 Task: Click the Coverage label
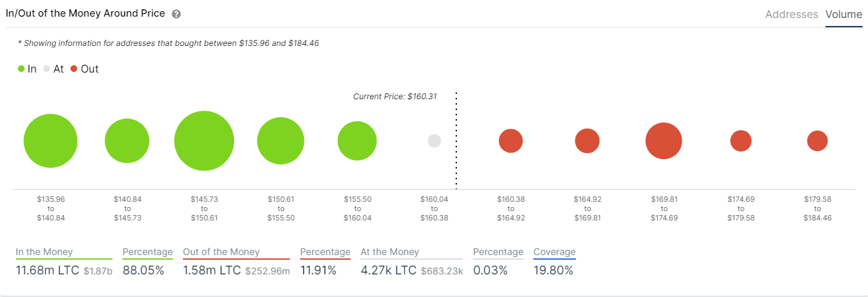click(x=554, y=252)
